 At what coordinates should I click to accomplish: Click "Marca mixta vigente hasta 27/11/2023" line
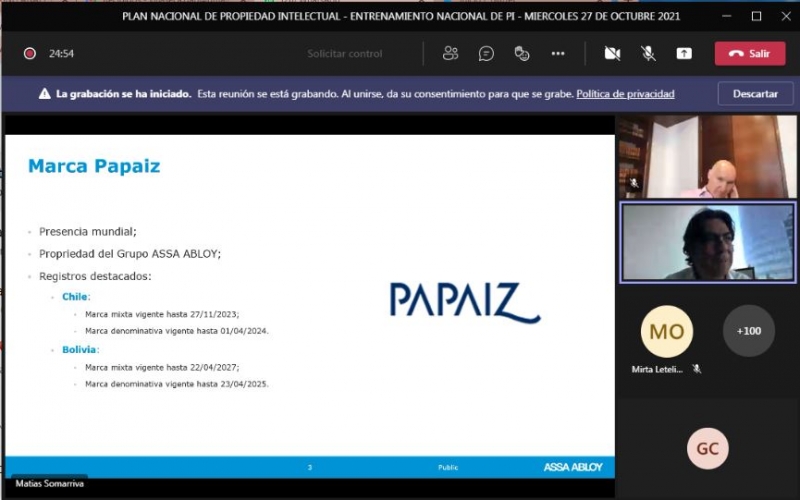point(162,314)
